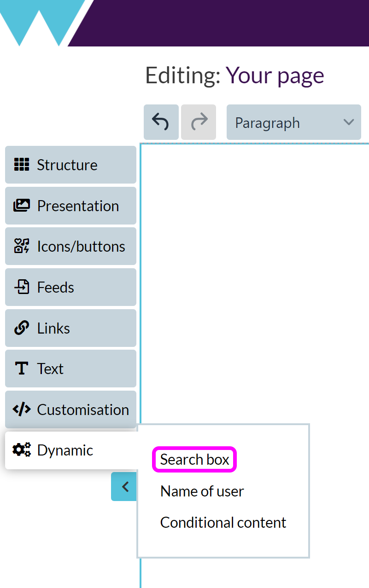Viewport: 369px width, 588px height.
Task: Click the Text T icon
Action: click(22, 369)
